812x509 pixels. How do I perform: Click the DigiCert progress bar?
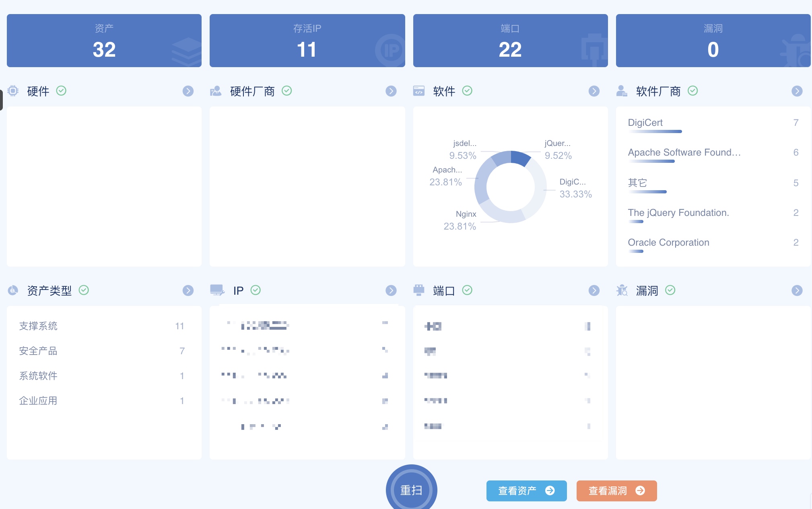[655, 131]
